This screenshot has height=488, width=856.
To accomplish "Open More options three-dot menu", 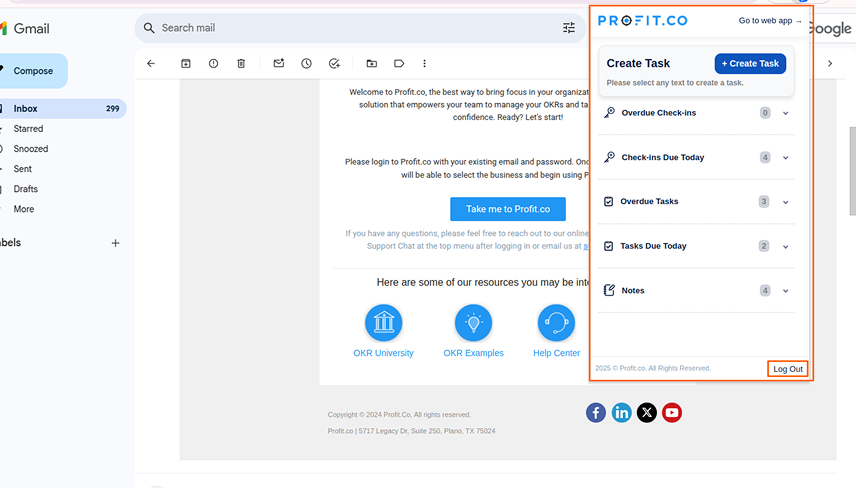I will pyautogui.click(x=424, y=63).
